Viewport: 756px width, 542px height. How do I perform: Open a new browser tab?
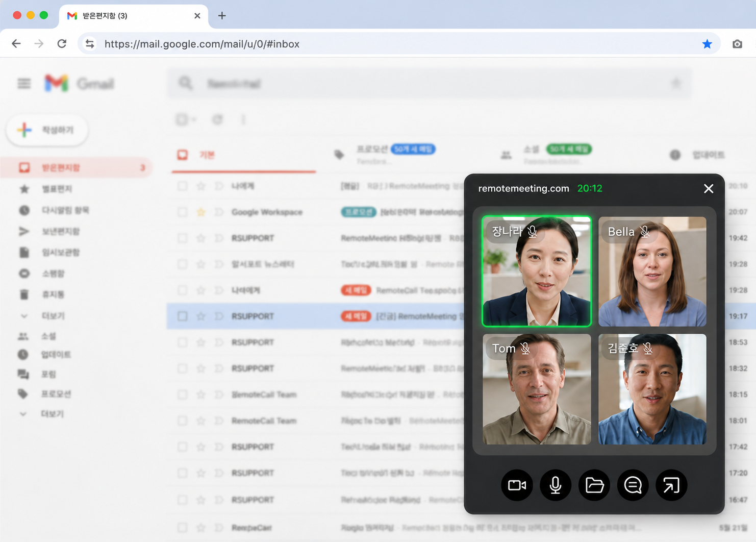pyautogui.click(x=222, y=16)
